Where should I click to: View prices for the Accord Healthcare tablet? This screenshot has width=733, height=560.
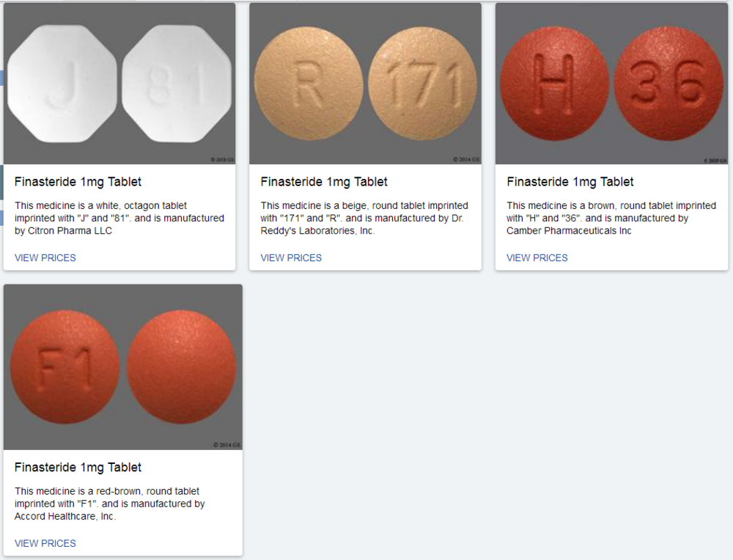[45, 543]
